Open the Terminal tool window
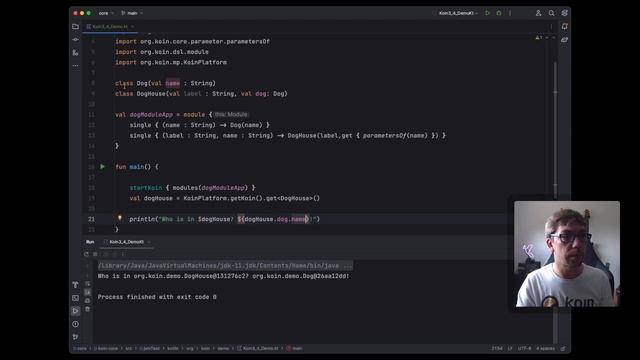 76,298
